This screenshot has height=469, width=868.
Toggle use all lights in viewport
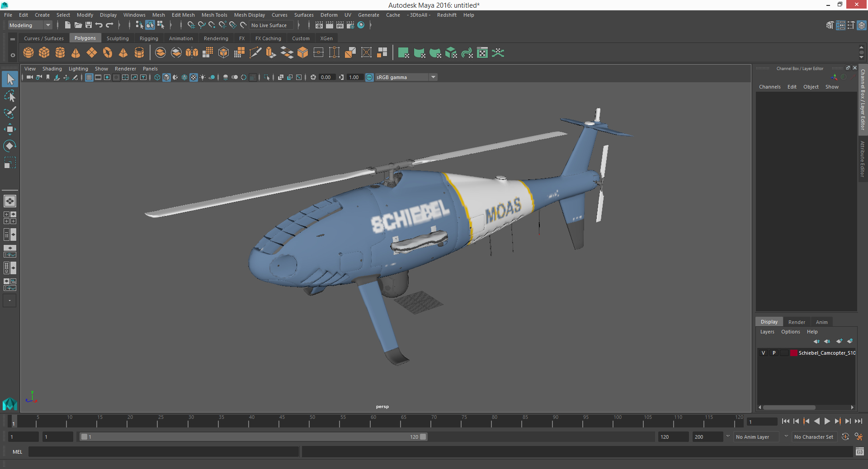coord(203,77)
